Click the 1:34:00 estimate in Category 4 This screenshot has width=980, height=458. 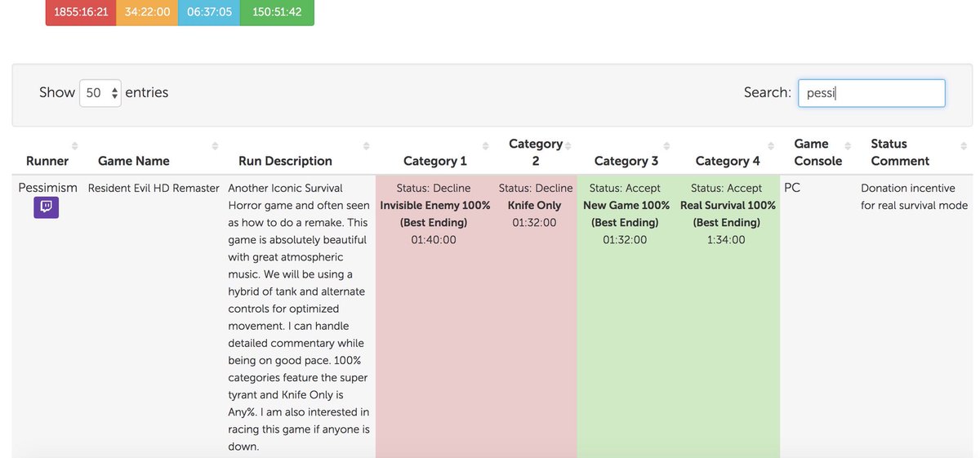click(x=726, y=240)
